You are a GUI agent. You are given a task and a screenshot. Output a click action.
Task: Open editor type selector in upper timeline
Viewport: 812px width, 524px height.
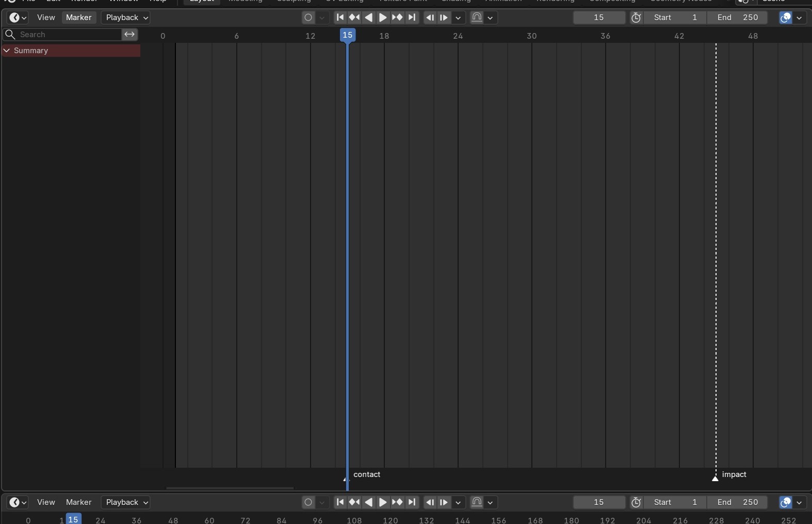[x=18, y=18]
